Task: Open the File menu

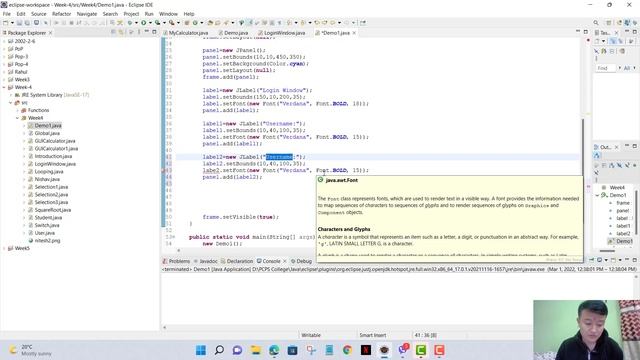Action: pyautogui.click(x=7, y=14)
